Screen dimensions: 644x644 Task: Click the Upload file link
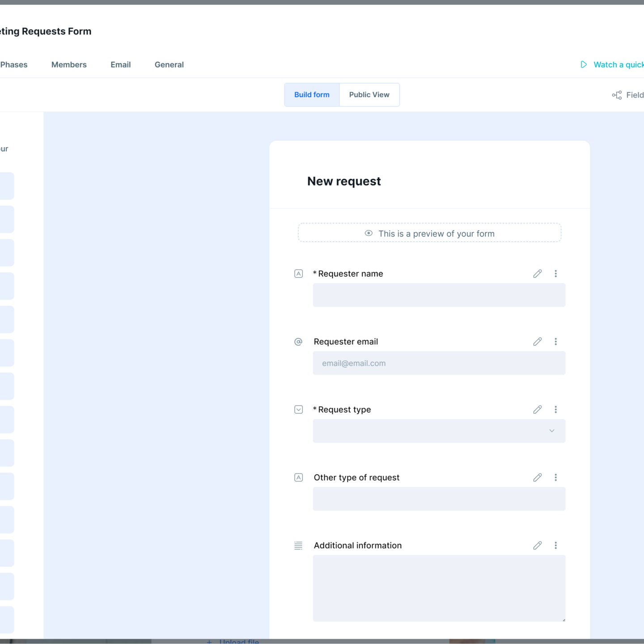click(x=239, y=641)
